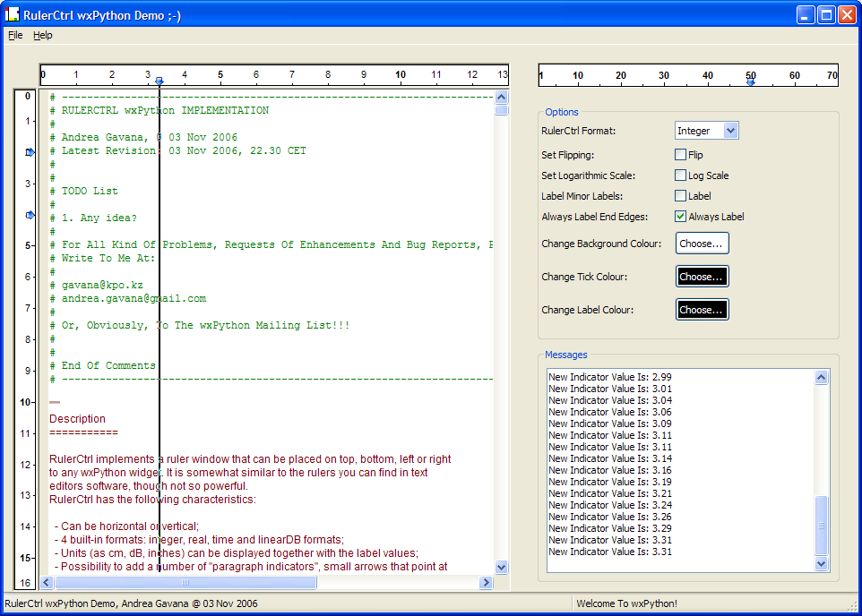Click the Messages list scroll-up arrow
862x616 pixels.
[822, 378]
